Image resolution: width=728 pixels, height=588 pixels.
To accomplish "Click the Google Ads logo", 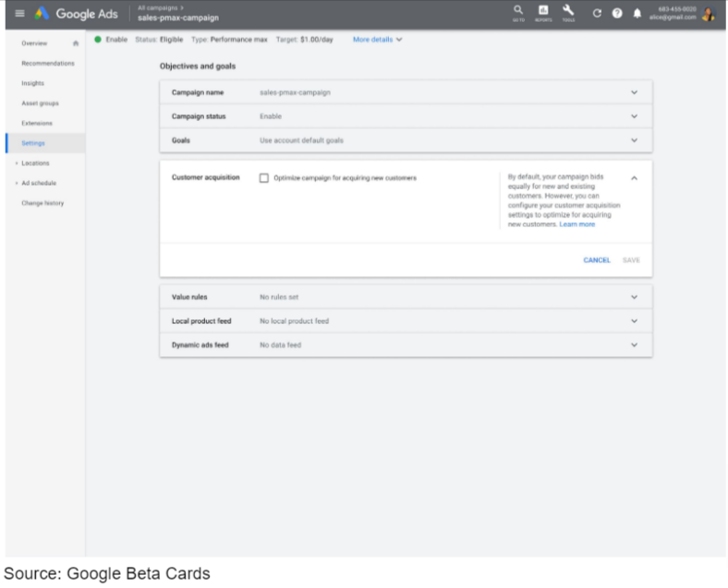I will pyautogui.click(x=77, y=14).
